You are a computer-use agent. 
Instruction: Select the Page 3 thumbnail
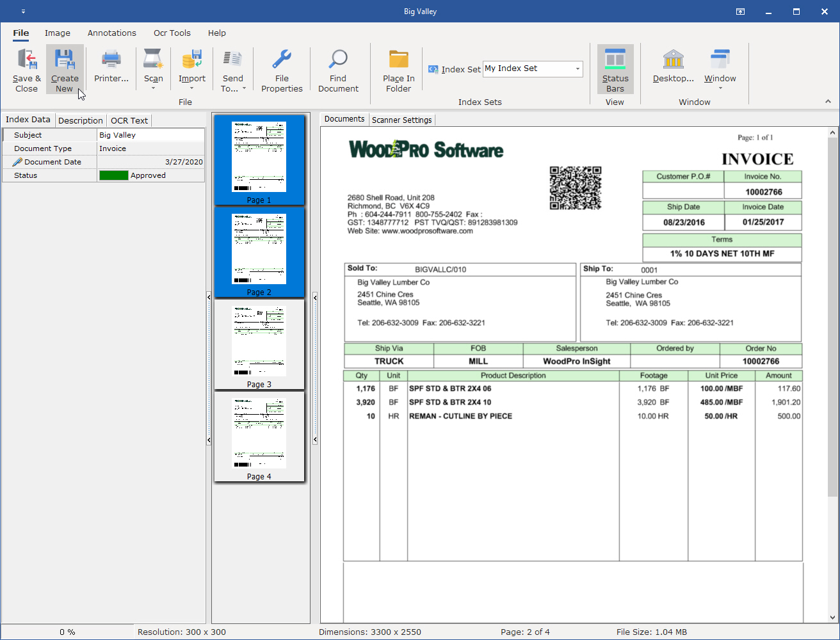coord(259,344)
